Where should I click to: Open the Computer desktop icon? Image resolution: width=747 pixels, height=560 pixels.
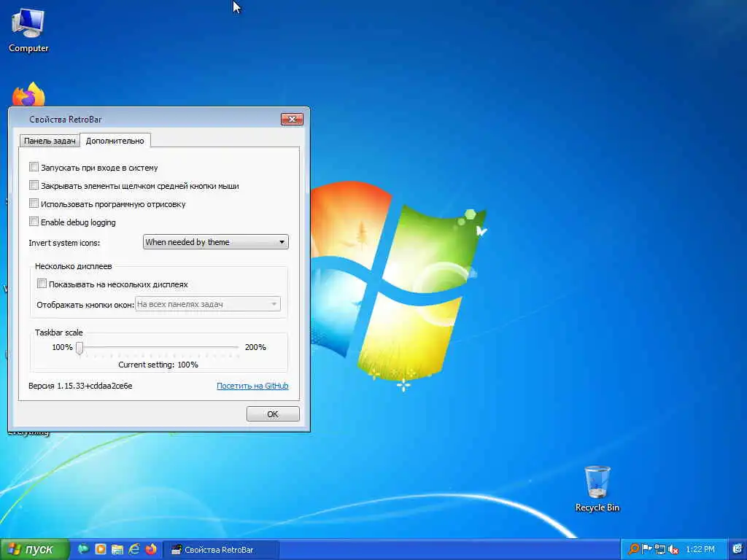click(28, 30)
